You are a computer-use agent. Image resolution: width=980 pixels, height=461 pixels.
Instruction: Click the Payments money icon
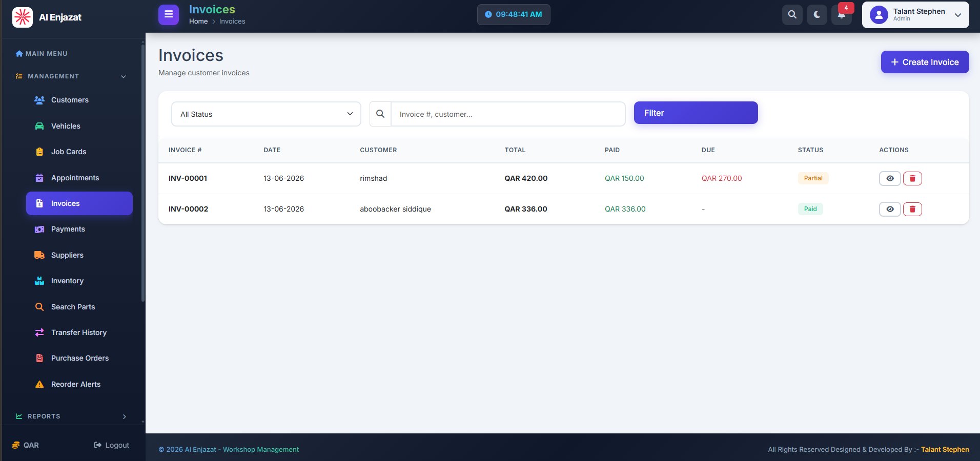click(x=39, y=229)
